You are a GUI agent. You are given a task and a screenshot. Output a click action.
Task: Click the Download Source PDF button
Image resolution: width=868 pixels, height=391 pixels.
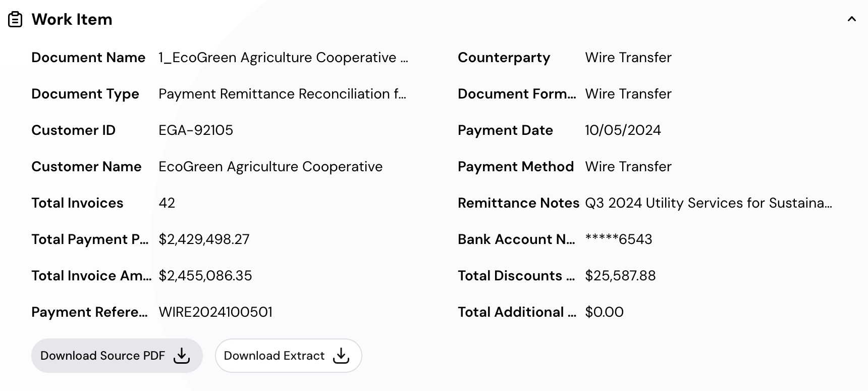pos(117,356)
